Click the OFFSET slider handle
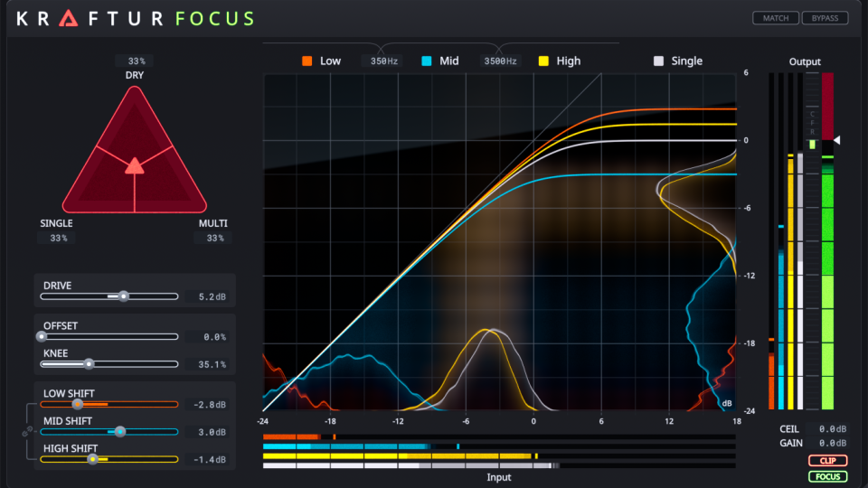The height and width of the screenshot is (488, 868). 42,336
